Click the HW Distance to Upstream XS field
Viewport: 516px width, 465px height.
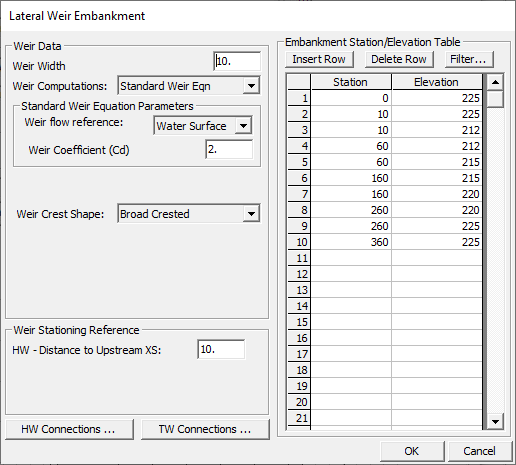221,349
